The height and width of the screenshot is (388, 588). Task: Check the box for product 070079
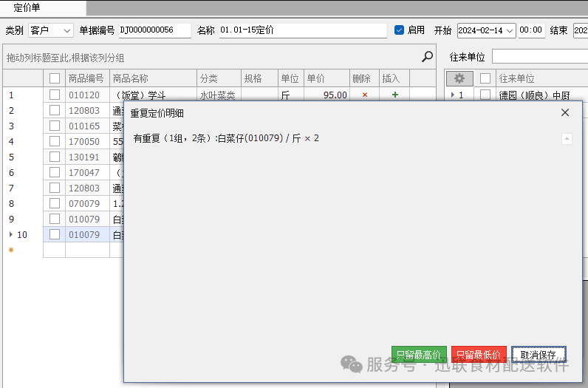[55, 203]
